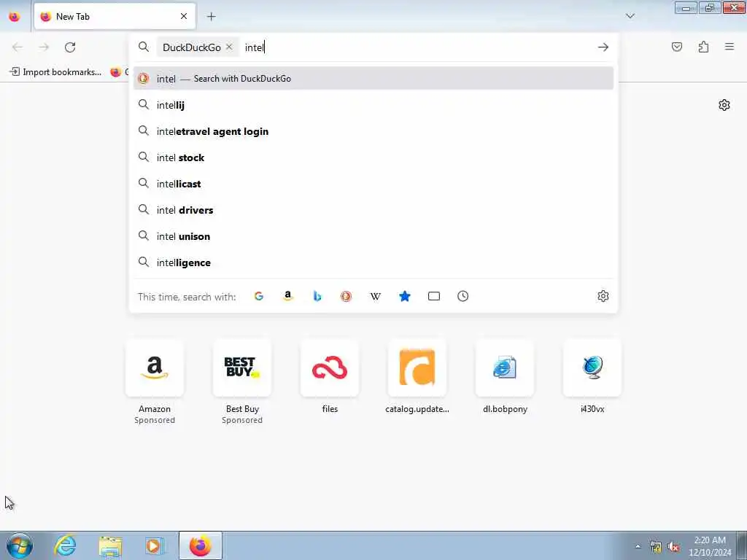This screenshot has height=560, width=747.
Task: Select the New Tab tab
Action: [x=115, y=17]
